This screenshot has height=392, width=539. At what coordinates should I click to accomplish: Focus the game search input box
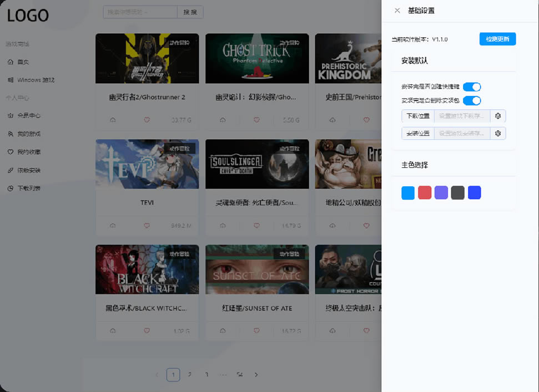click(x=140, y=12)
